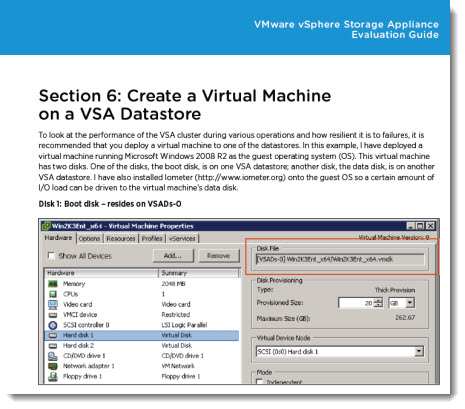Click the Provisioned Size value field

(356, 303)
